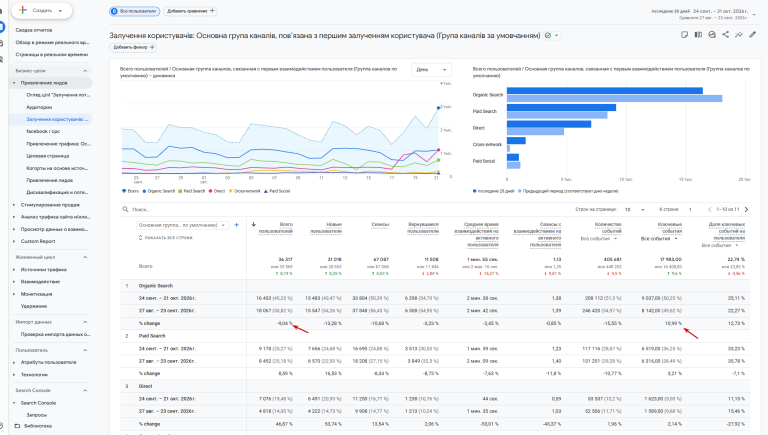Click the Новые пользователи column header
Image resolution: width=768 pixels, height=435 pixels.
pyautogui.click(x=326, y=228)
